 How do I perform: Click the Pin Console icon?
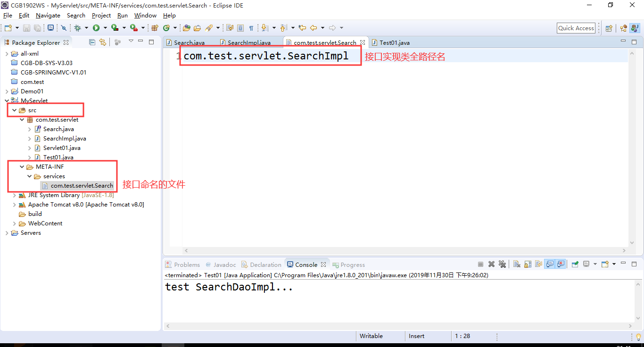[x=575, y=264]
